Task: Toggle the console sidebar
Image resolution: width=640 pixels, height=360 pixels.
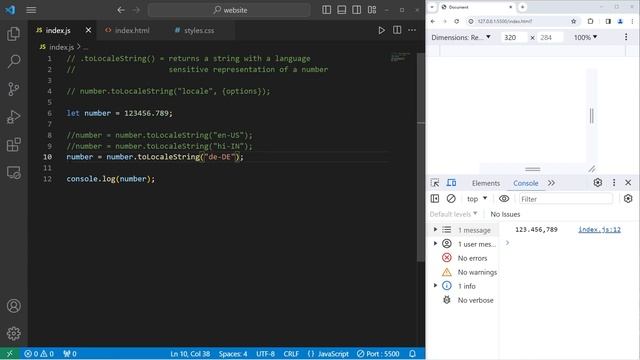Action: (435, 199)
